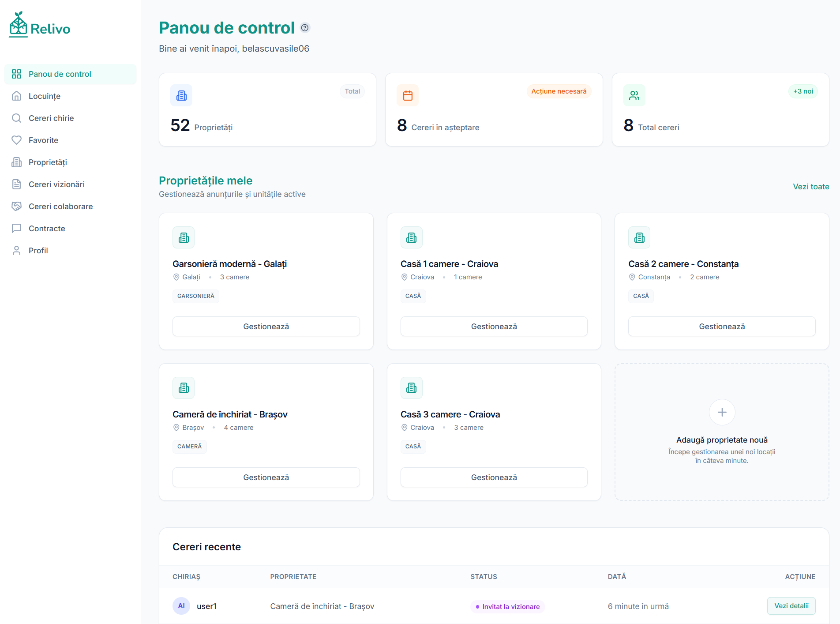Viewport: 840px width, 624px height.
Task: Select Contracte from the sidebar menu
Action: (46, 228)
